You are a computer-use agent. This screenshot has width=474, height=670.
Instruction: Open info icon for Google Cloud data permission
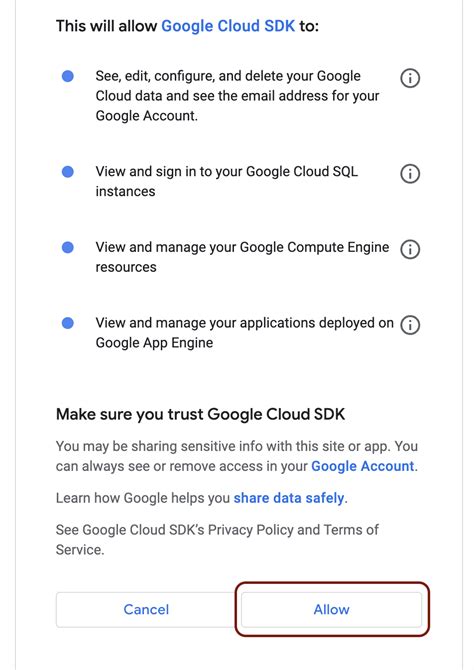(x=410, y=78)
